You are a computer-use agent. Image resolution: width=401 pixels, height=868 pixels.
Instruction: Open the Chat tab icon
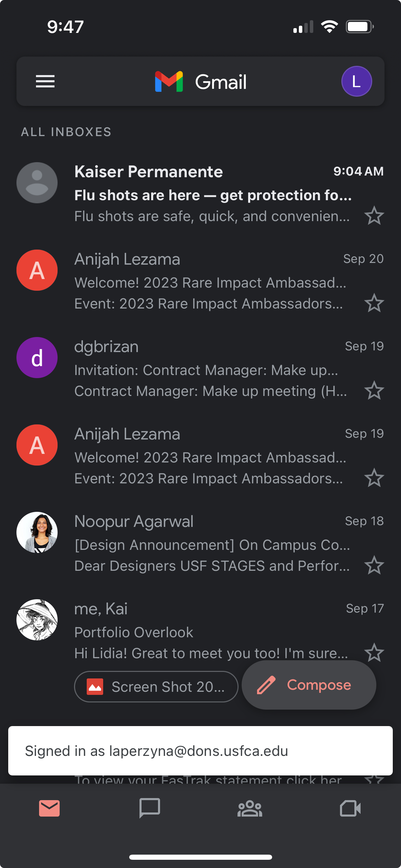(x=150, y=808)
